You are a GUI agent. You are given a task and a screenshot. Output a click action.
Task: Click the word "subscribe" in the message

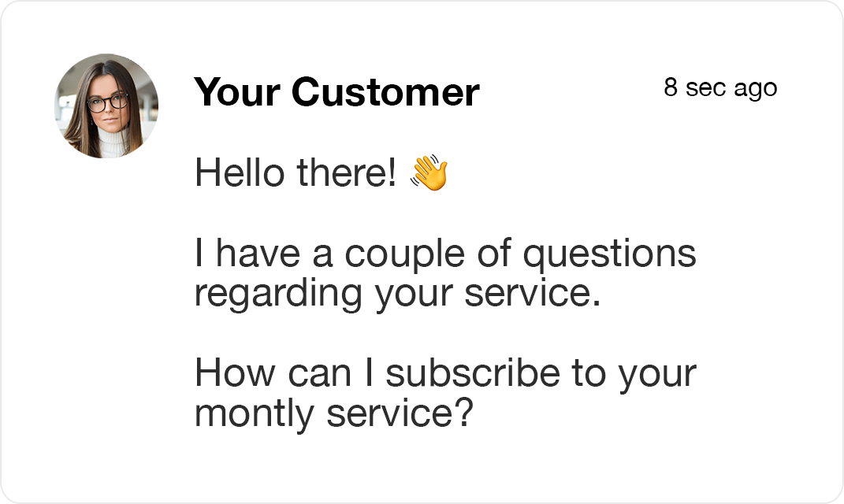tap(473, 372)
